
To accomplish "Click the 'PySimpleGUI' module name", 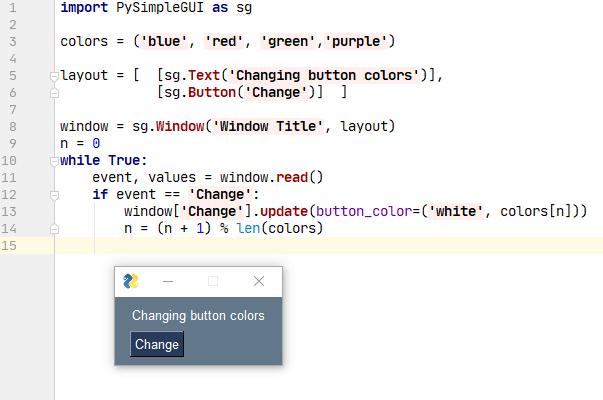I will point(160,8).
